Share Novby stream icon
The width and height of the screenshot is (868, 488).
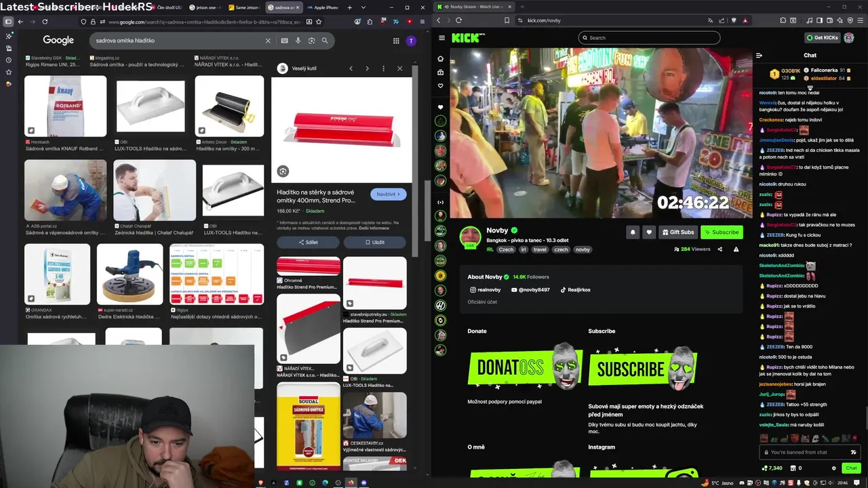click(719, 249)
